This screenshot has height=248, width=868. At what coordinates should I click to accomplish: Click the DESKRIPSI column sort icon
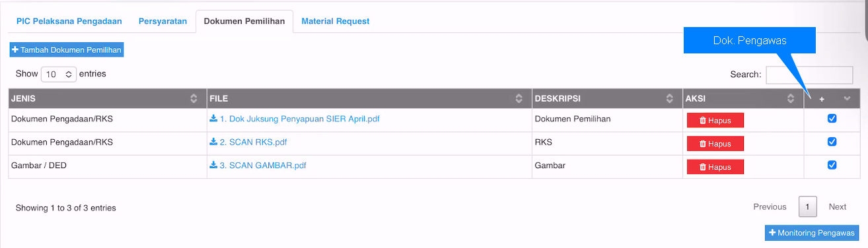(670, 99)
